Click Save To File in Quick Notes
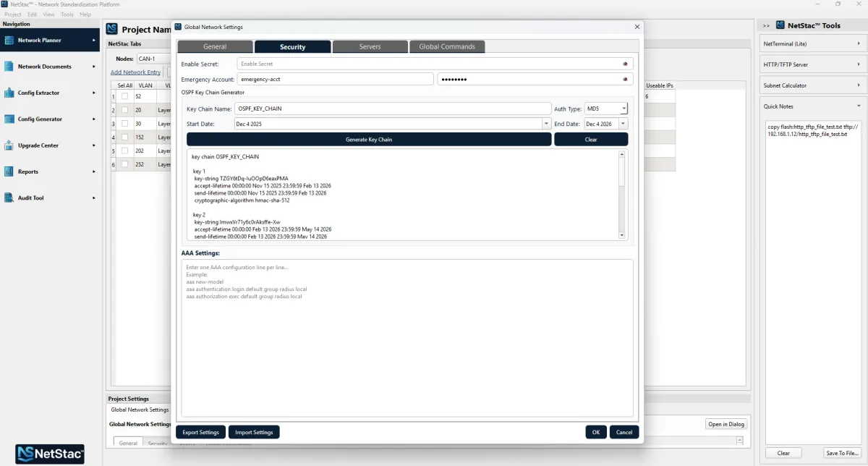 [842, 453]
